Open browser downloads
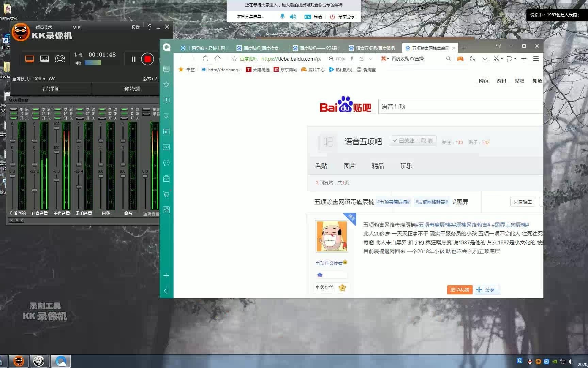Viewport: 588px width, 368px height. (x=485, y=59)
